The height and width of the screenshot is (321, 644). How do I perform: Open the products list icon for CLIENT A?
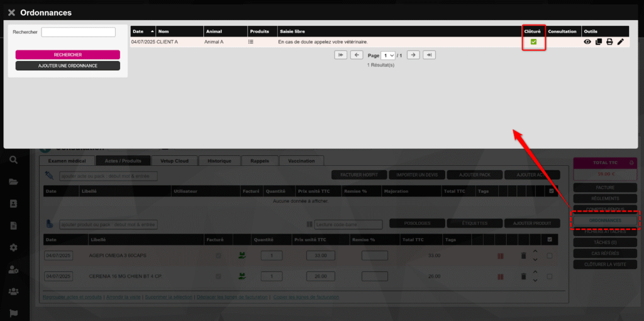pyautogui.click(x=251, y=42)
